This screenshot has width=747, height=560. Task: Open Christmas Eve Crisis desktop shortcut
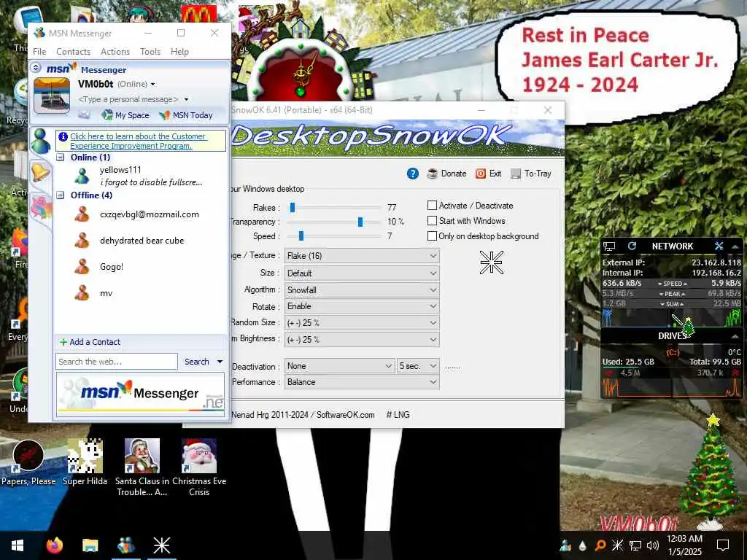199,467
